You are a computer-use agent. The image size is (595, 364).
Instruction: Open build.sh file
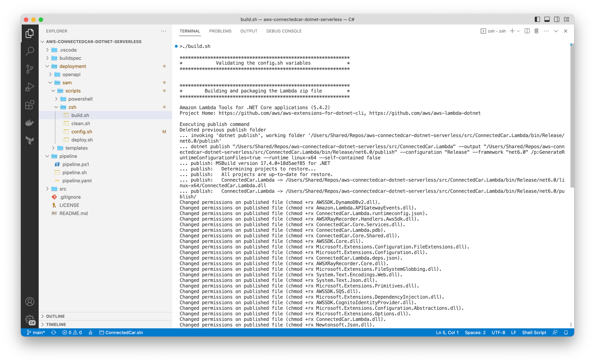tap(105, 115)
